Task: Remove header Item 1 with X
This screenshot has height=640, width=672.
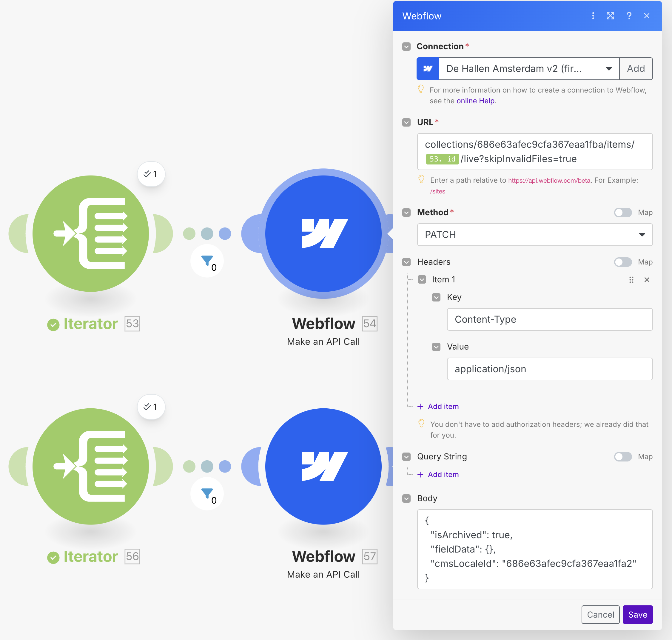Action: (x=646, y=280)
